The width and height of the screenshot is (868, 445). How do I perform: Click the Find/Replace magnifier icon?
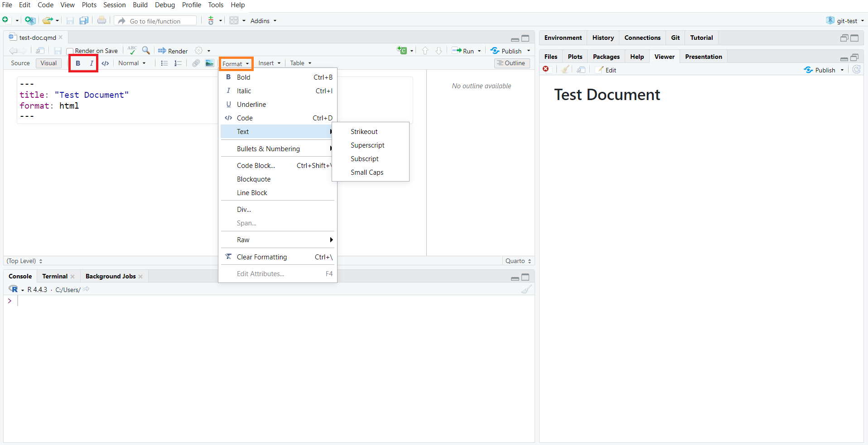146,50
